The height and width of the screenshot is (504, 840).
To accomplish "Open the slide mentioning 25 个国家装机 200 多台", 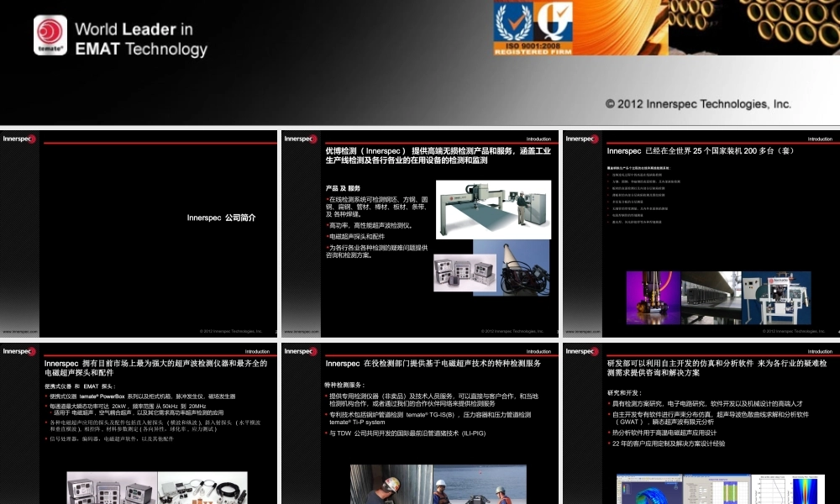I will coord(701,234).
